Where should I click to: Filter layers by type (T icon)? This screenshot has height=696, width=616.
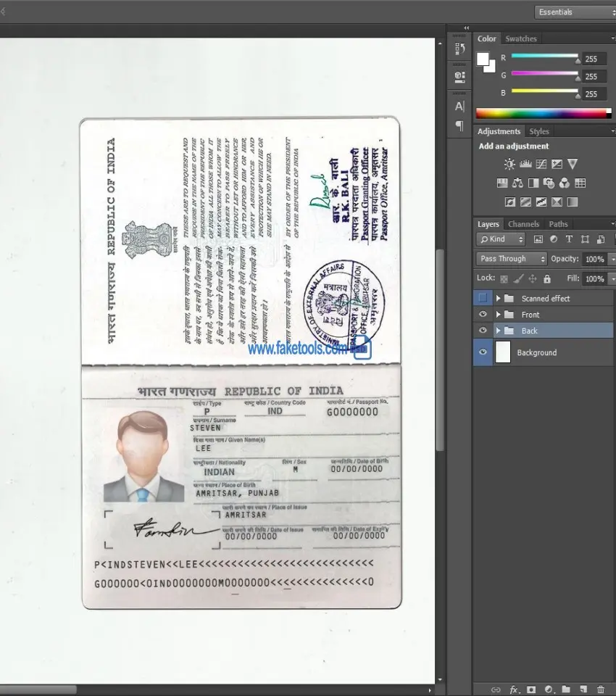click(x=569, y=239)
